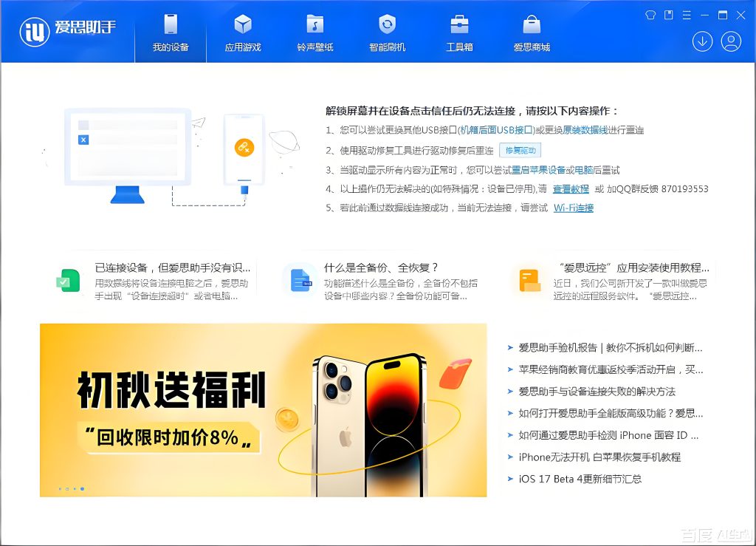
Task: Click the bookmark-style icon in title bar
Action: [669, 15]
